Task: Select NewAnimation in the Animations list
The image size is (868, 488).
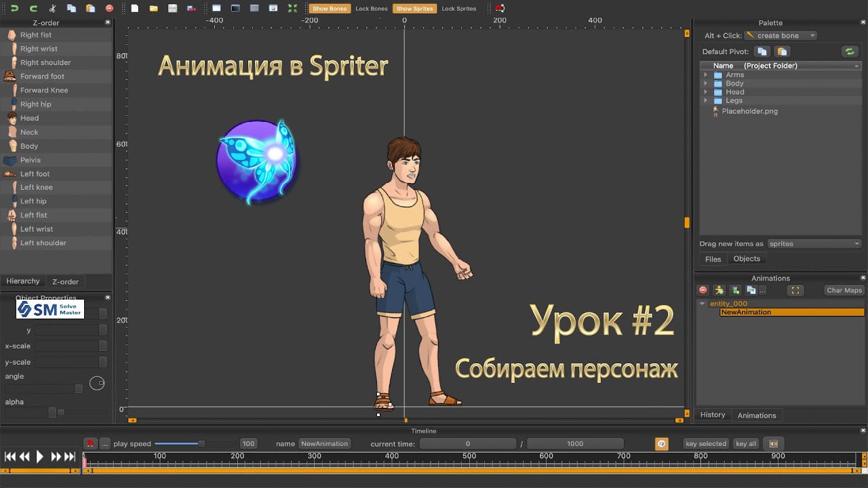Action: point(792,312)
